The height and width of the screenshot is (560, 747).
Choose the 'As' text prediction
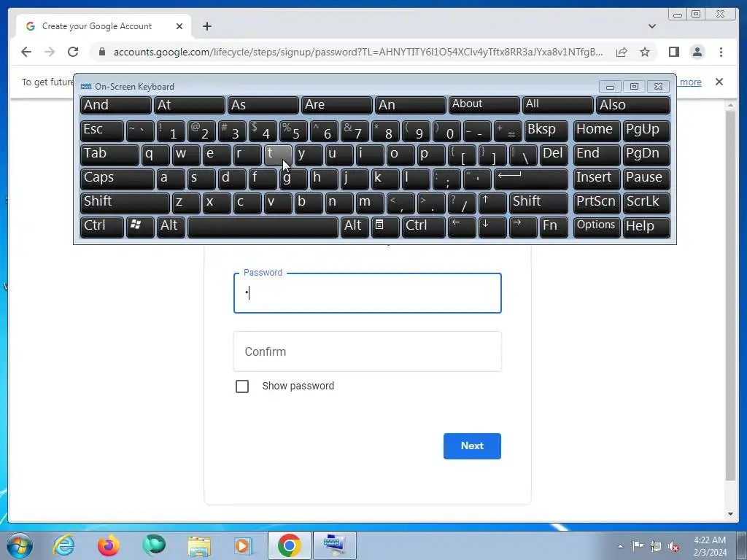point(263,105)
